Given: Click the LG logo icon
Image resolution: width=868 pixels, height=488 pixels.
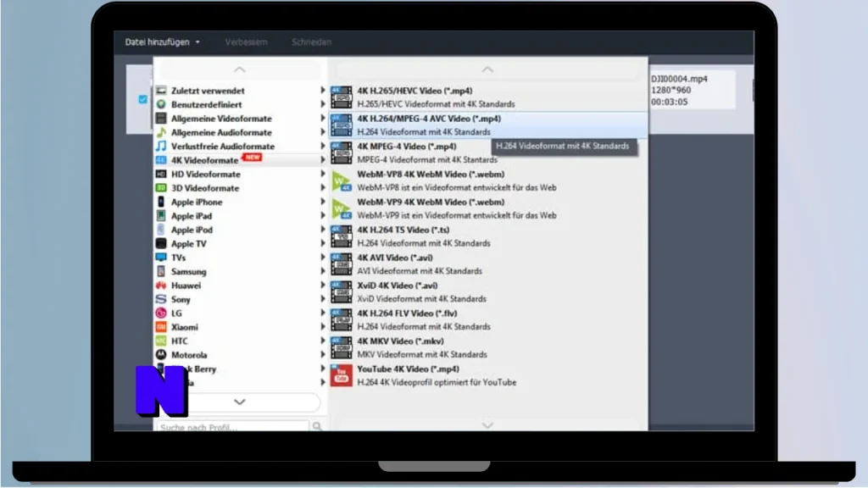Looking at the screenshot, I should [x=161, y=313].
